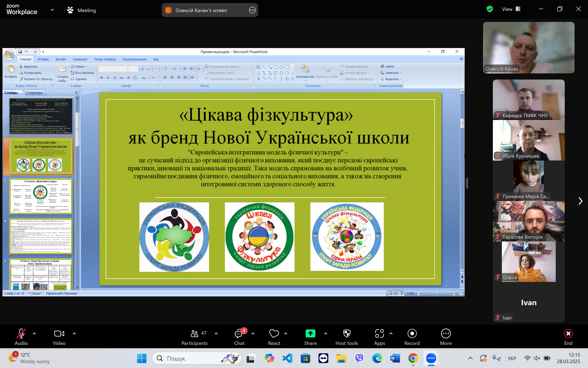Open the Главная ribbon tab
Screen dimensions: 588x368
[25, 59]
